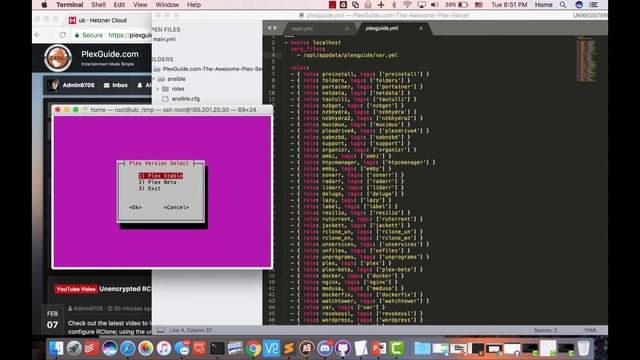Open iTunes music icon in dock
Image resolution: width=640 pixels, height=360 pixels.
[x=164, y=348]
